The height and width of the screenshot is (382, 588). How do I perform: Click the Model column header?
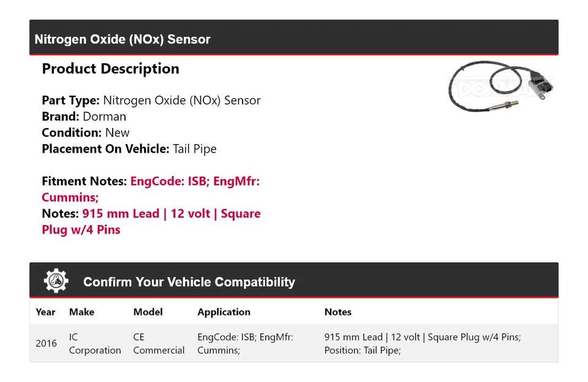pos(148,312)
